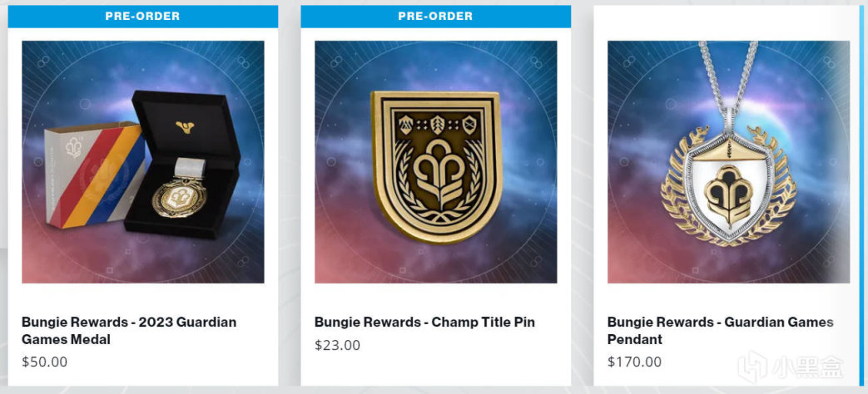Open the 2023 Guardian Games Medal image
This screenshot has width=868, height=394.
[x=142, y=162]
